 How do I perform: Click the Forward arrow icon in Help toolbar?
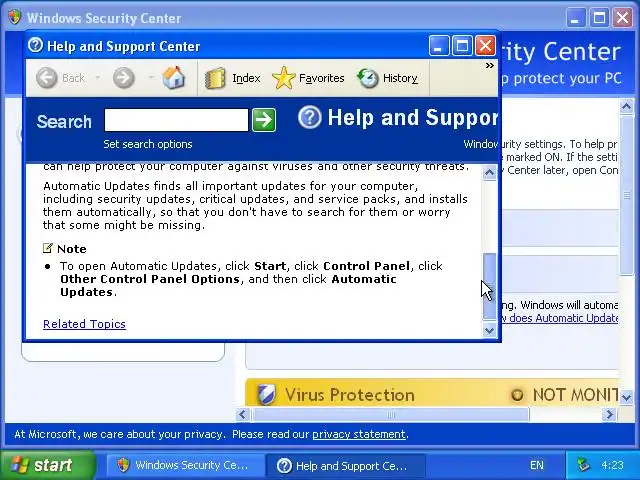pyautogui.click(x=124, y=78)
